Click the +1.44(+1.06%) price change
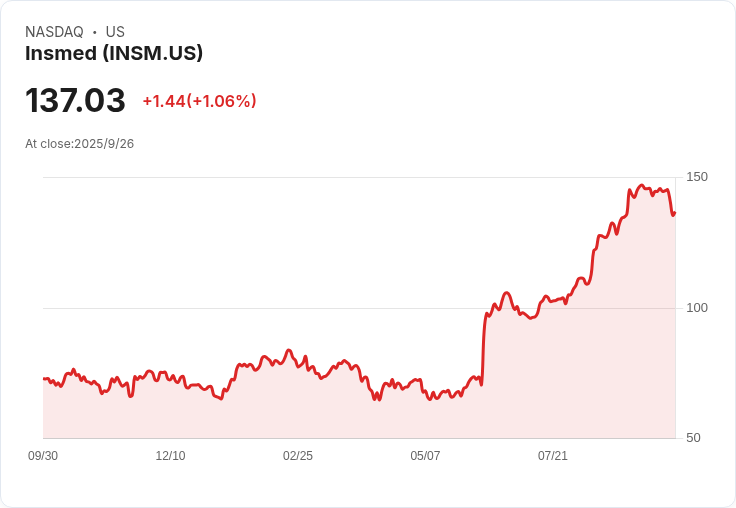 (x=199, y=101)
